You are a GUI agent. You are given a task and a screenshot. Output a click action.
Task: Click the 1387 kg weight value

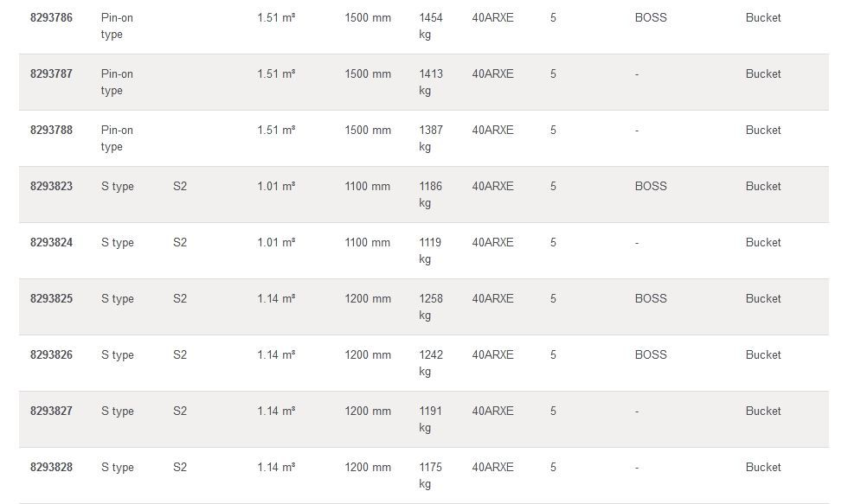pos(430,138)
